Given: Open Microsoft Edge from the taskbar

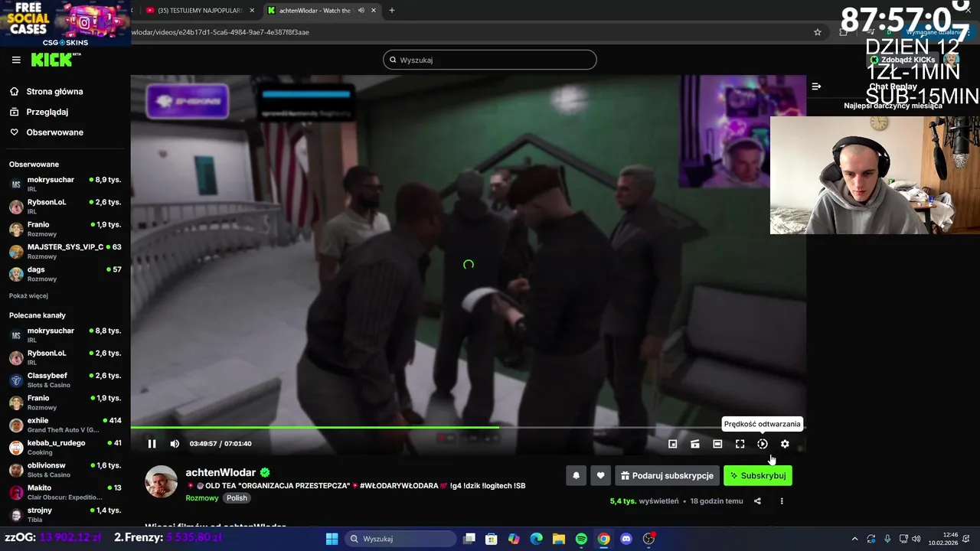Looking at the screenshot, I should (x=536, y=539).
